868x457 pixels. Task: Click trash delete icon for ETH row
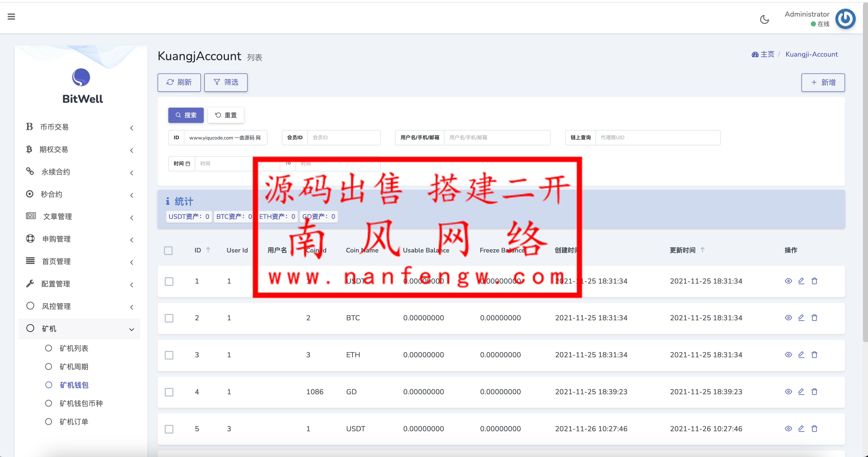[x=814, y=354]
